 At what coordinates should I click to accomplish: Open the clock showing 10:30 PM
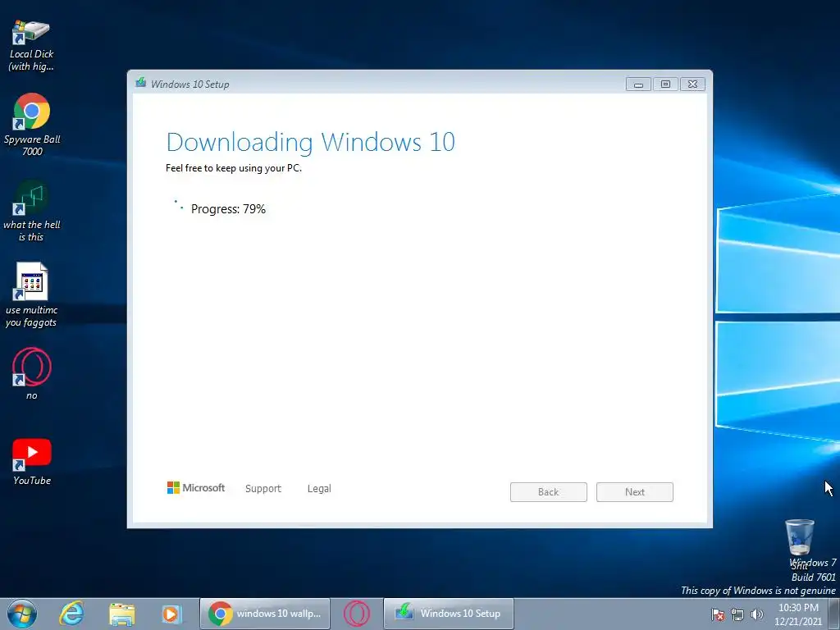[798, 614]
